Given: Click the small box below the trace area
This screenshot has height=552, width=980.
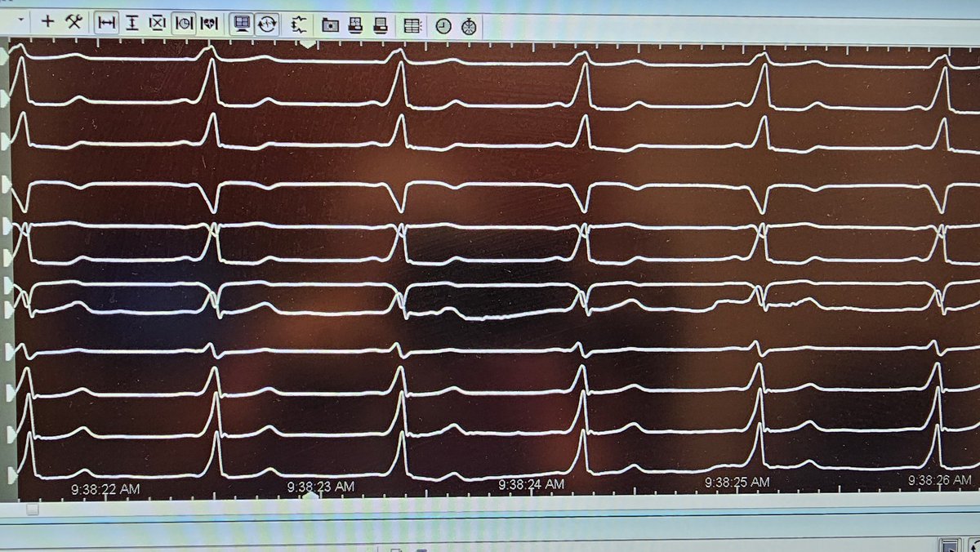Looking at the screenshot, I should (x=33, y=510).
